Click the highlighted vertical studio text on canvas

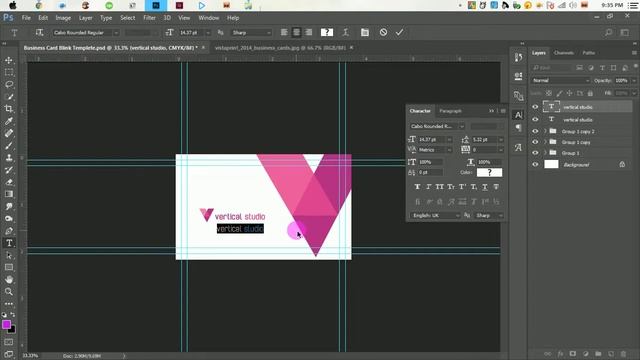coord(240,229)
